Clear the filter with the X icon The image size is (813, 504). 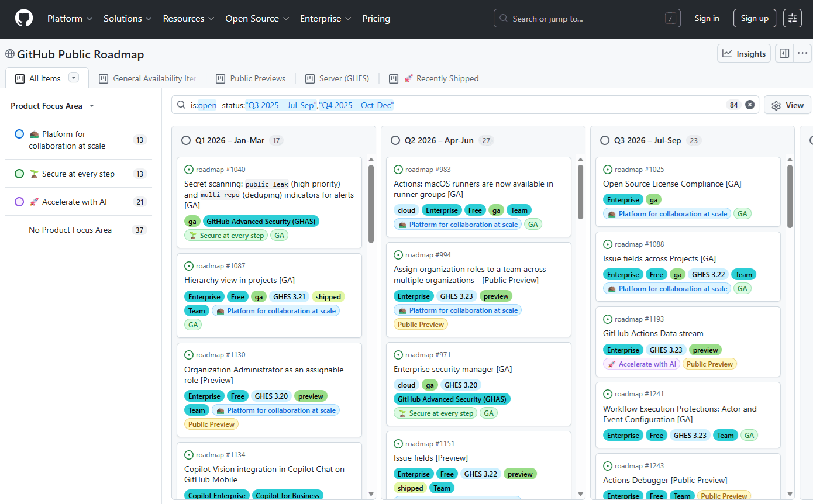[x=750, y=105]
